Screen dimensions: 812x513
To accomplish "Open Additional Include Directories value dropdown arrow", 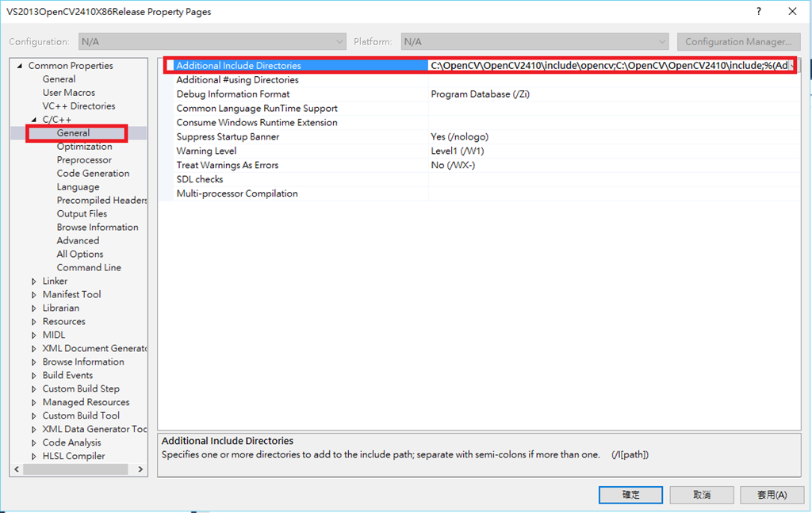I will pyautogui.click(x=791, y=66).
